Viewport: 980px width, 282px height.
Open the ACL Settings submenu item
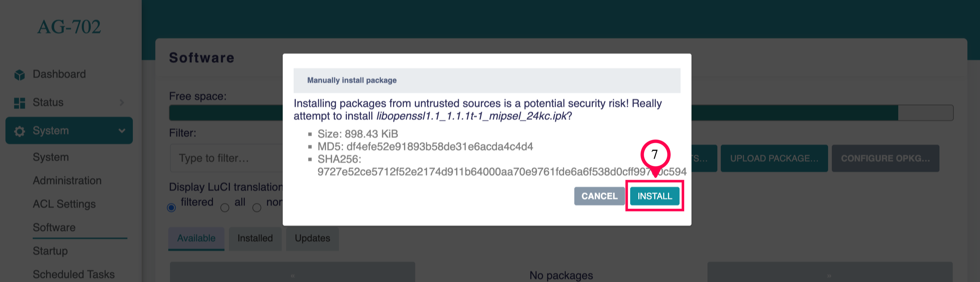[x=64, y=204]
